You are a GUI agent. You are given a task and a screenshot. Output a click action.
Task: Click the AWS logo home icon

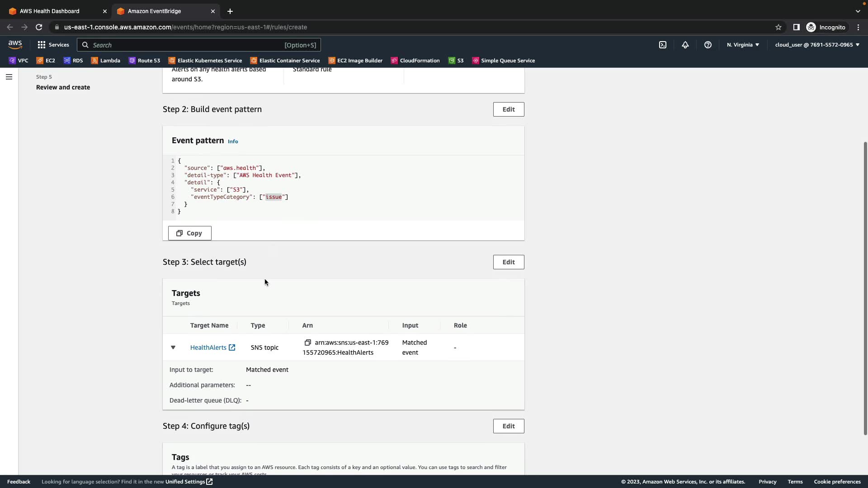pos(15,44)
